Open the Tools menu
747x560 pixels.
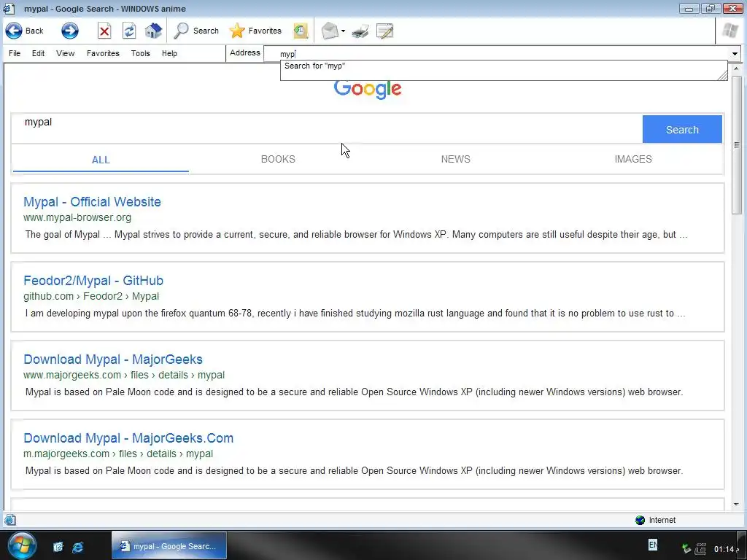(141, 53)
